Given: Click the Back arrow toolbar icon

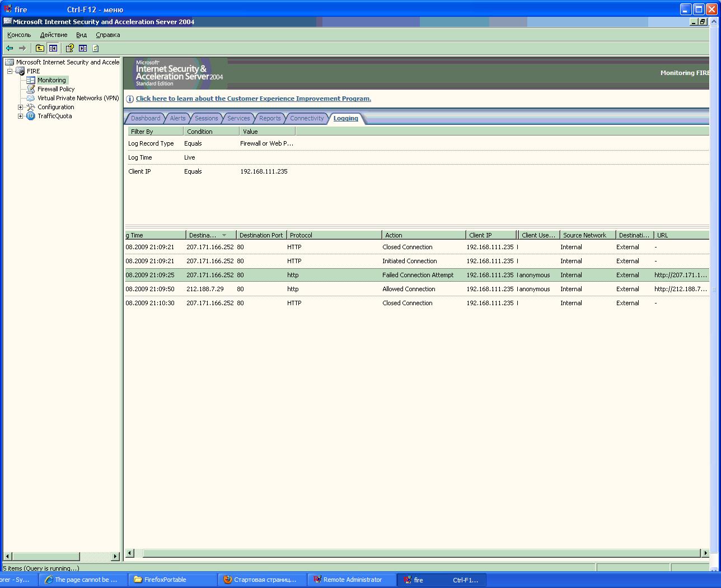Looking at the screenshot, I should [10, 48].
